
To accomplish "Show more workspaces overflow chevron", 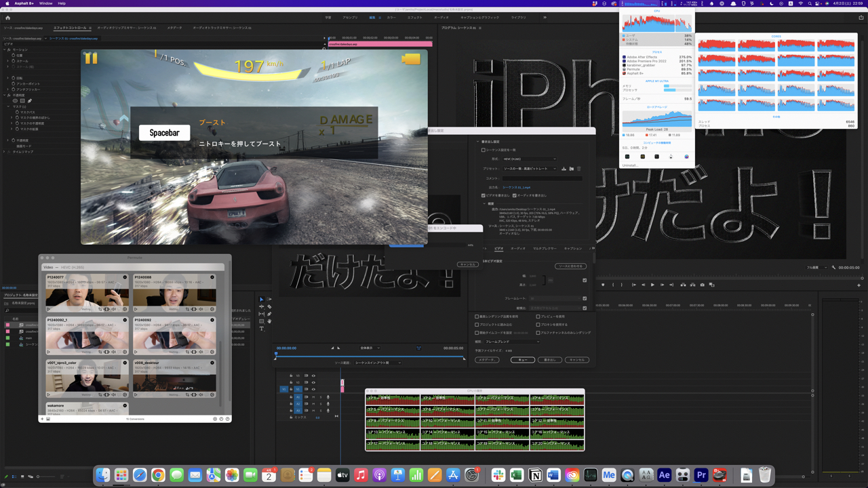I will coord(545,18).
